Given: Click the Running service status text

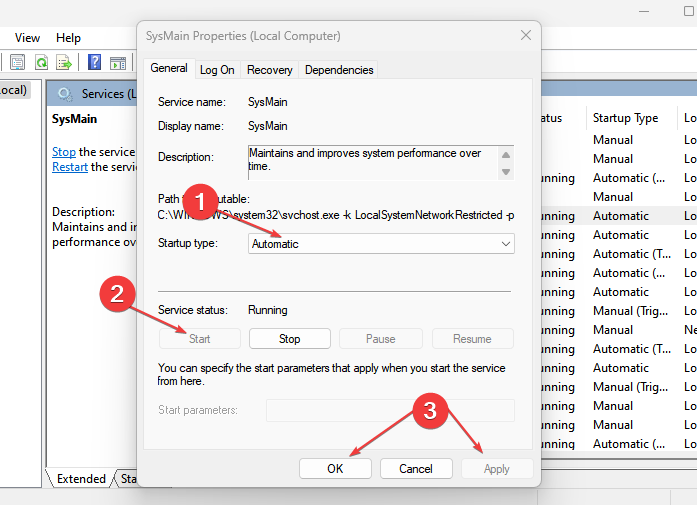Looking at the screenshot, I should coord(268,310).
